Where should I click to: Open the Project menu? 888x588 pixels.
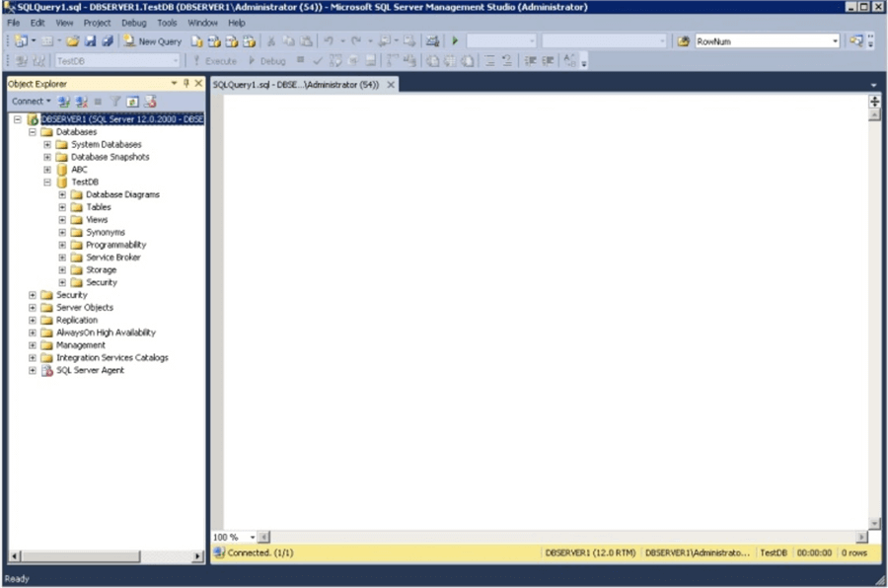click(97, 23)
